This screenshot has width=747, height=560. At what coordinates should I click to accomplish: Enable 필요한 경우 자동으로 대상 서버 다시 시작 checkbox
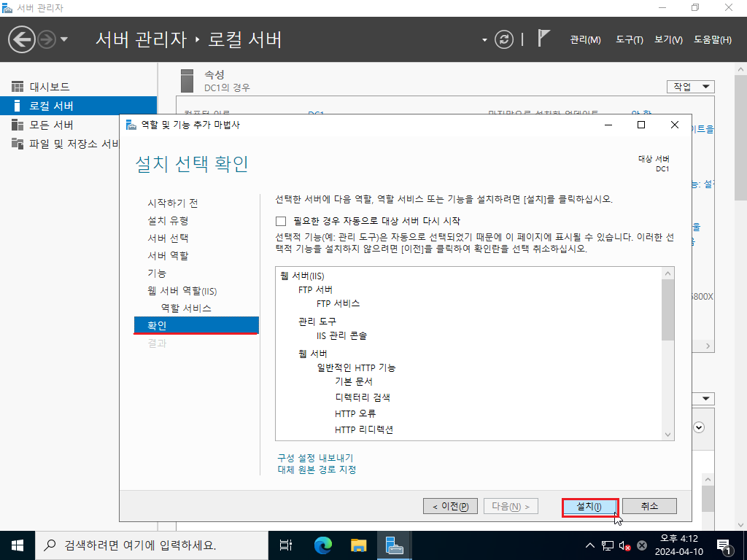[x=281, y=221]
